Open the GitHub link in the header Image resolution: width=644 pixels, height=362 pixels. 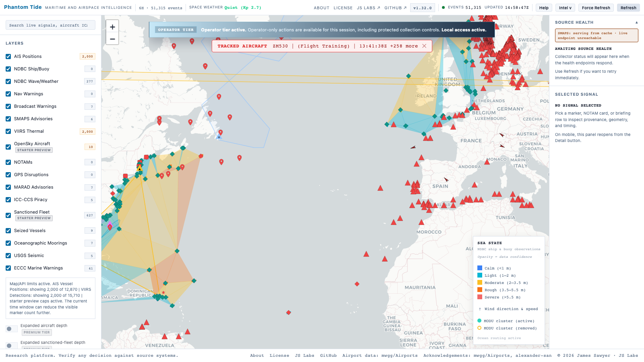point(395,8)
